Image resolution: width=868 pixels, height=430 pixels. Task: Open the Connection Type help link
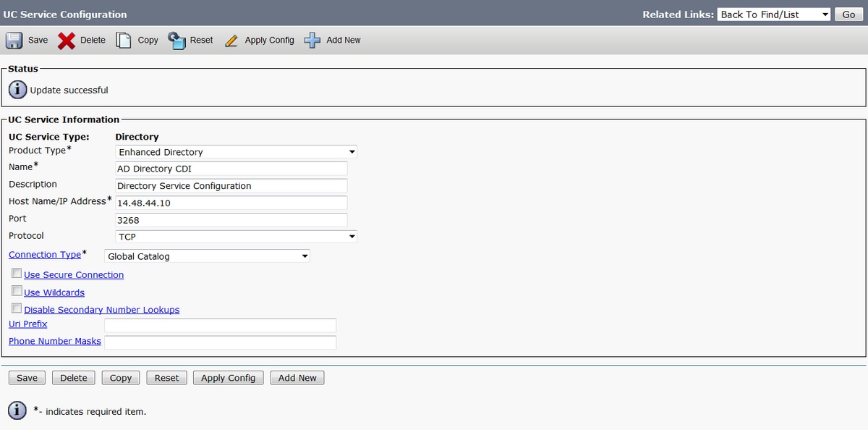pos(45,254)
